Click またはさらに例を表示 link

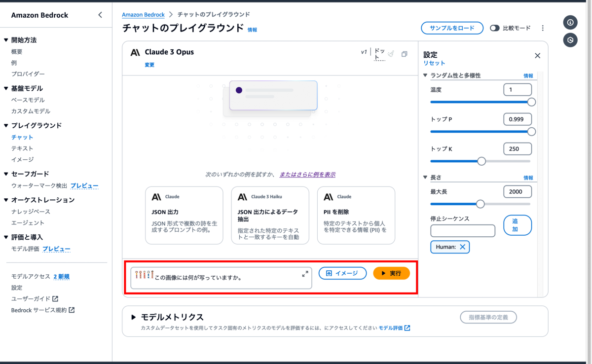pos(307,175)
